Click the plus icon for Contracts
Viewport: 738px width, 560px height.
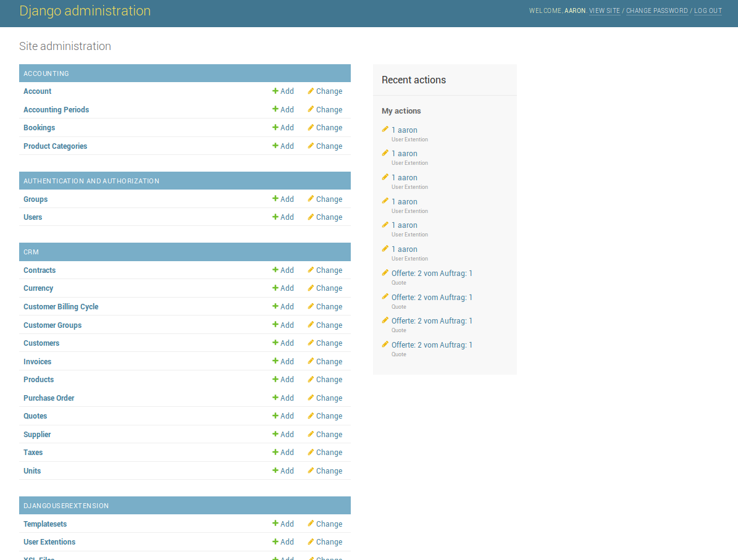(275, 270)
